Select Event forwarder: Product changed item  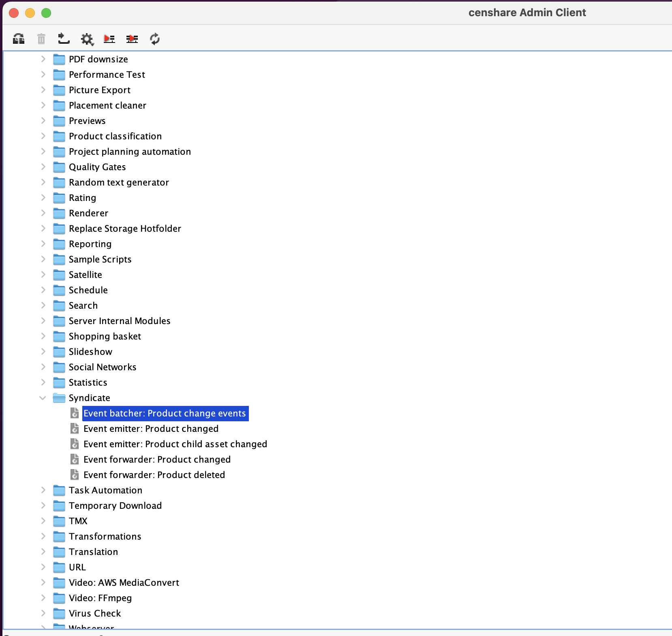point(157,459)
